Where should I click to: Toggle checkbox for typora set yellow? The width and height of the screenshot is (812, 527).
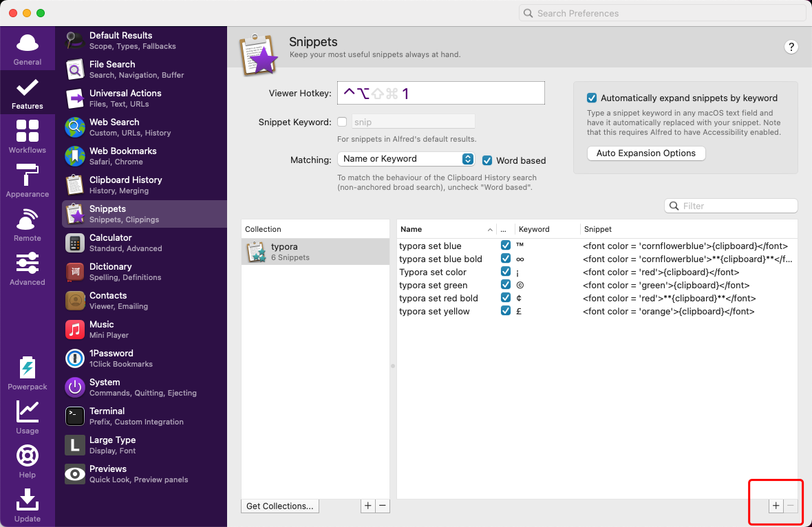(x=505, y=310)
